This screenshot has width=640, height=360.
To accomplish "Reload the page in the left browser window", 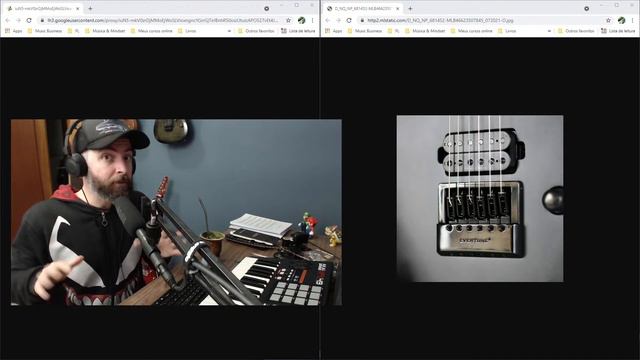I will point(29,20).
